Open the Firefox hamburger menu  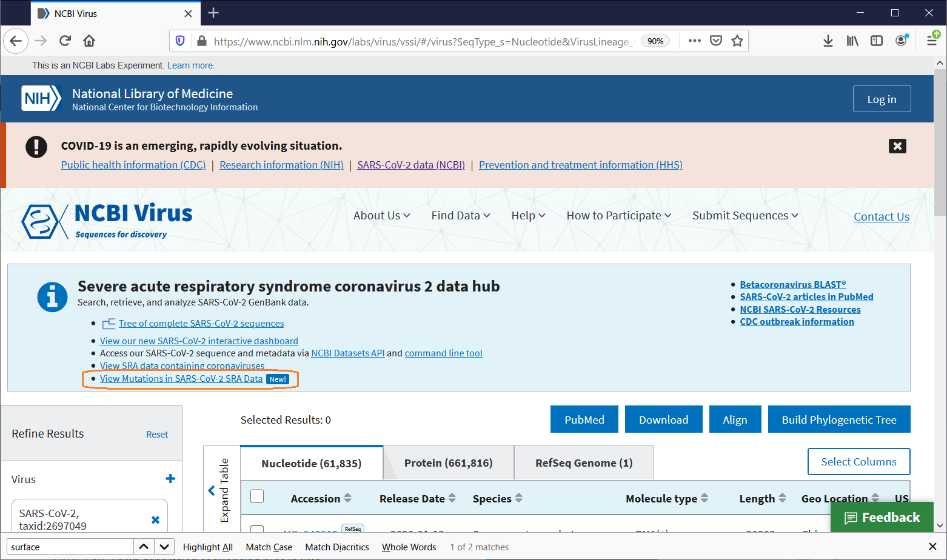click(x=932, y=41)
